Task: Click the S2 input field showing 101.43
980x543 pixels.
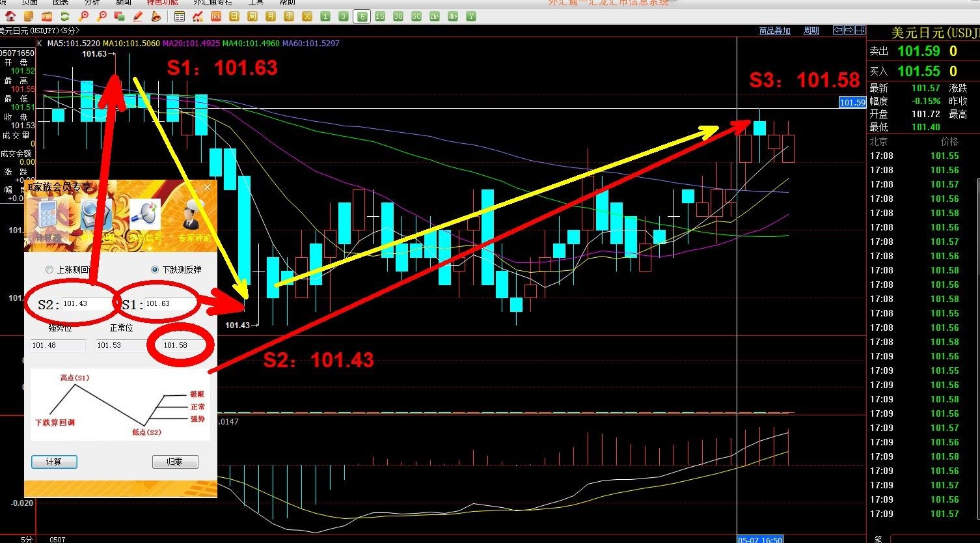Action: [x=88, y=304]
